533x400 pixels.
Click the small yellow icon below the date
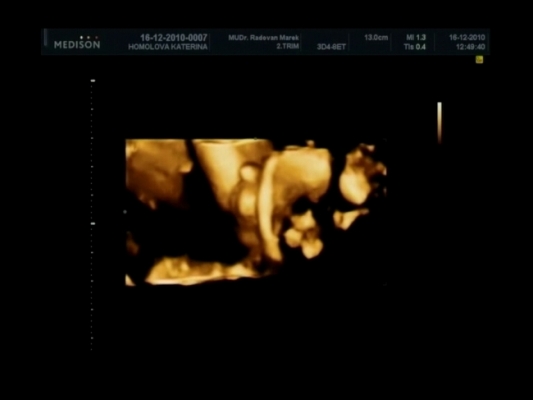pyautogui.click(x=479, y=60)
